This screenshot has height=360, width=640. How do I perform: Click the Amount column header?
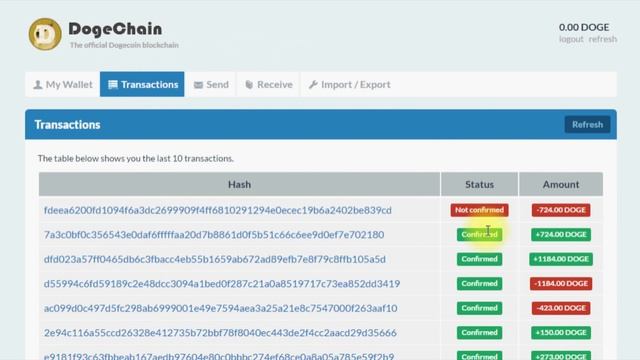click(561, 184)
